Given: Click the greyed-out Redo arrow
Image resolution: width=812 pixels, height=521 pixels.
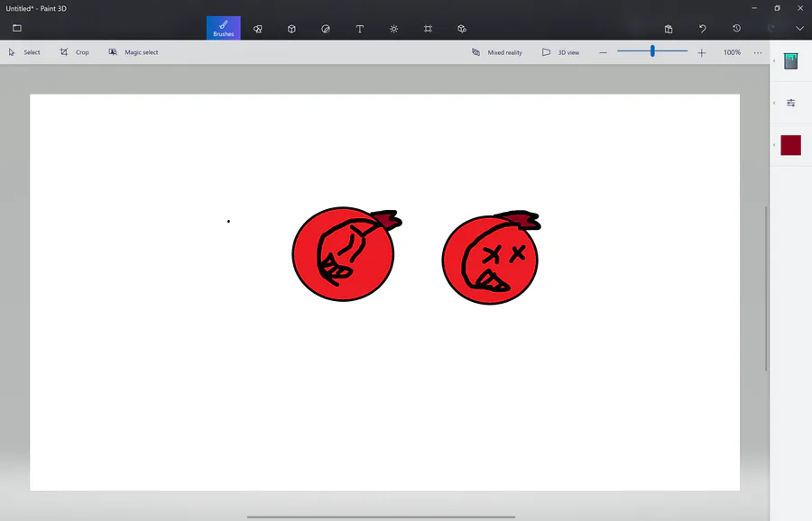Looking at the screenshot, I should 770,29.
